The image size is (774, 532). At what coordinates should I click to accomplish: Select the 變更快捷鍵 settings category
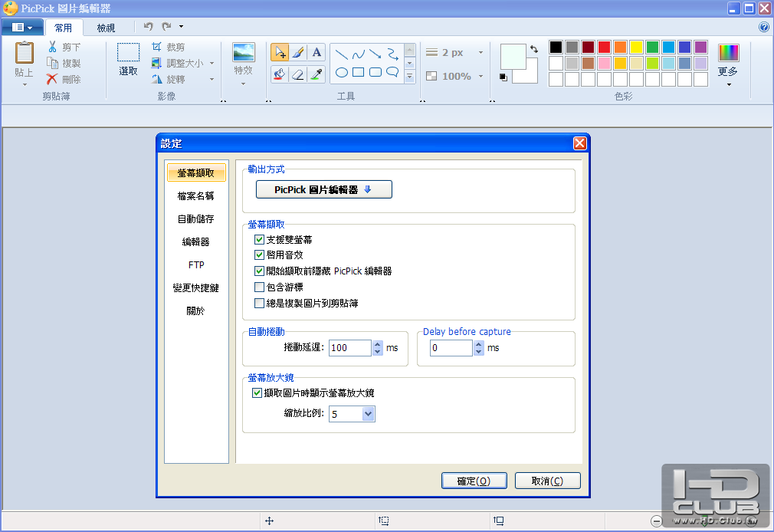(196, 287)
